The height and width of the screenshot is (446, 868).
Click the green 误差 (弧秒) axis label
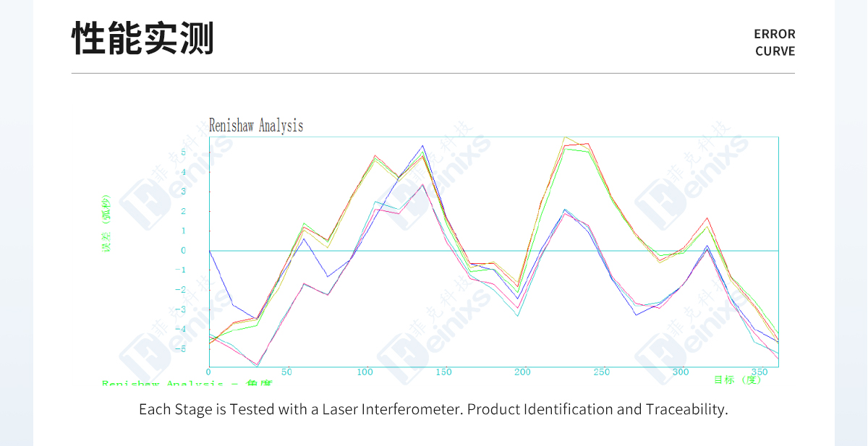tap(106, 223)
